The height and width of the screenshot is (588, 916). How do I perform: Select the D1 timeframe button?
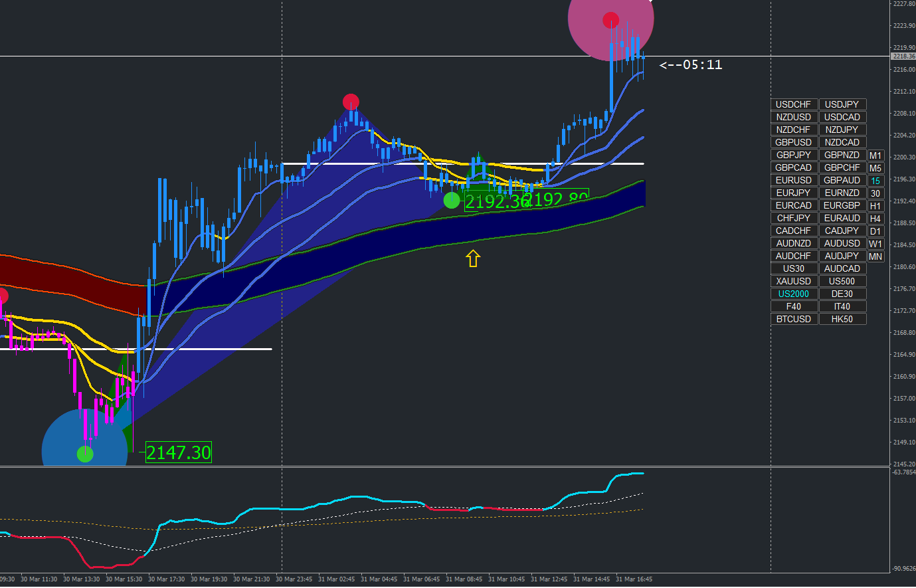[x=875, y=231]
